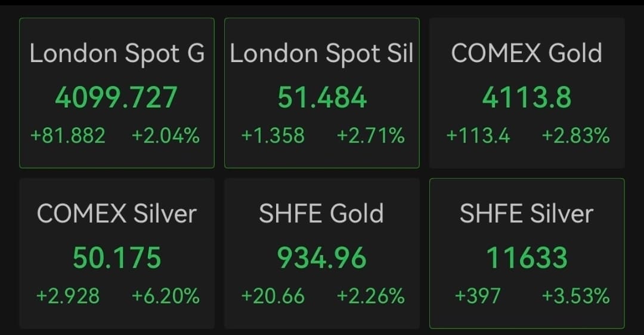Tap the SHFE Gold price 934.96
The image size is (644, 335).
[321, 257]
